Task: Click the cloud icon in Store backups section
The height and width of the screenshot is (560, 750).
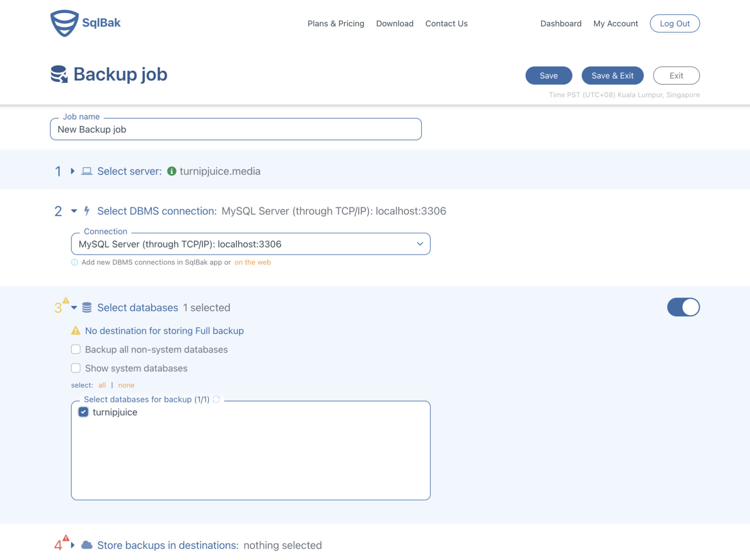Action: [87, 545]
